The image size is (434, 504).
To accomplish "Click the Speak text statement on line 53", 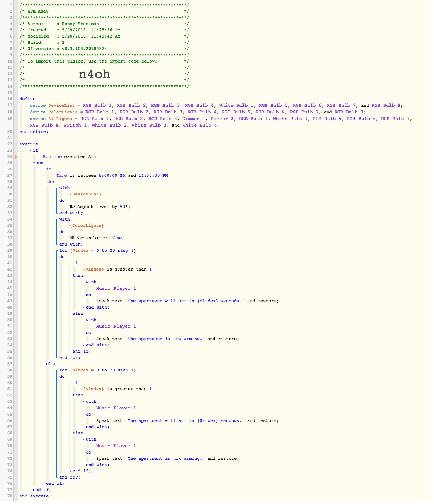I will tap(168, 339).
